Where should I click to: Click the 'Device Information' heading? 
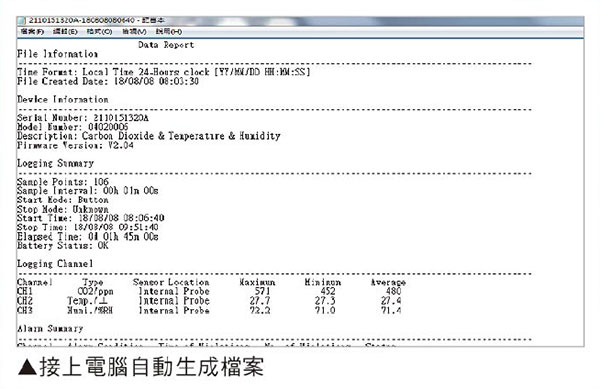pyautogui.click(x=63, y=99)
